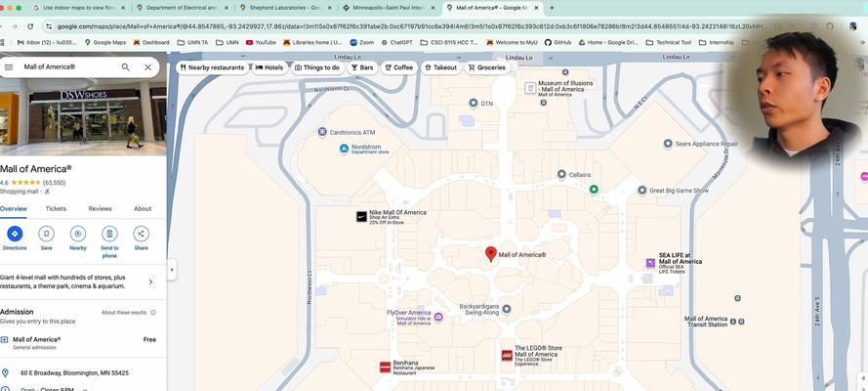Click the FlyOver America marker

tap(438, 317)
